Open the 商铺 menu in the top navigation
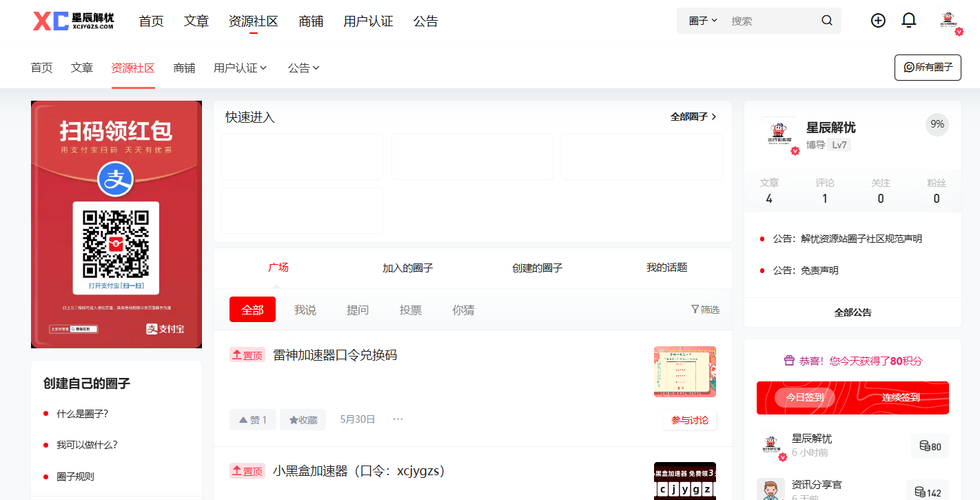This screenshot has width=980, height=500. click(x=311, y=21)
